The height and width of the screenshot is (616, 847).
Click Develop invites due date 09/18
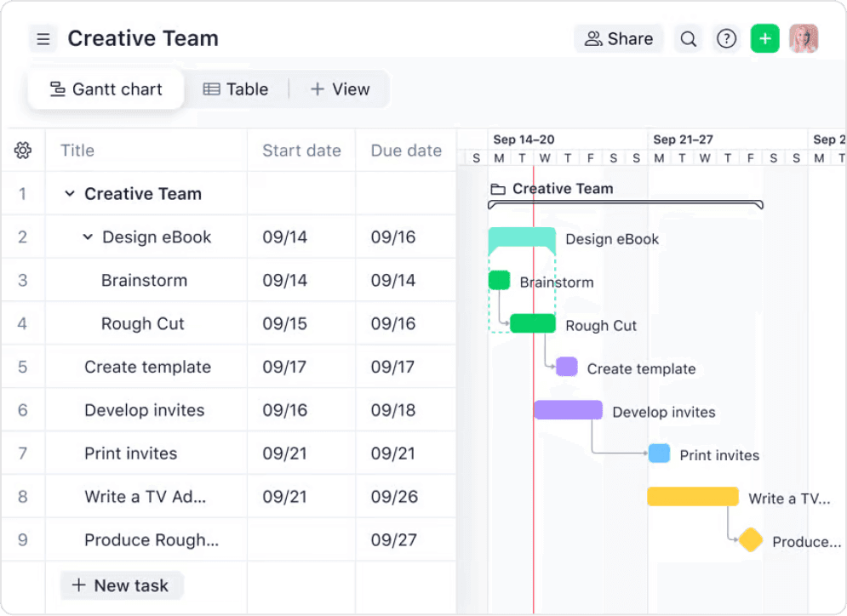tap(393, 410)
